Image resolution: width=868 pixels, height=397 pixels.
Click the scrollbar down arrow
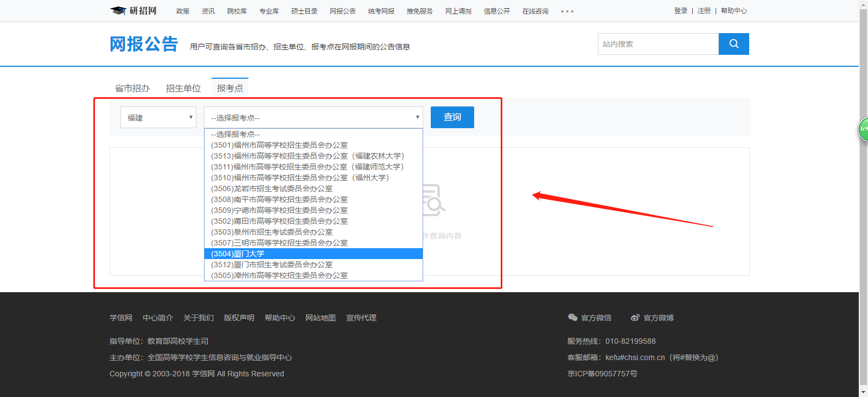[x=864, y=392]
